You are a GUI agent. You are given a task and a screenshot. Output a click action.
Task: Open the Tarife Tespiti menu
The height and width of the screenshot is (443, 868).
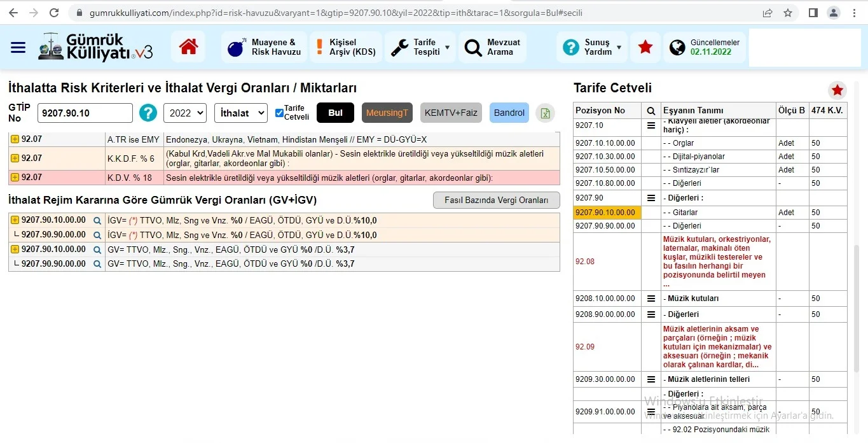[x=420, y=47]
